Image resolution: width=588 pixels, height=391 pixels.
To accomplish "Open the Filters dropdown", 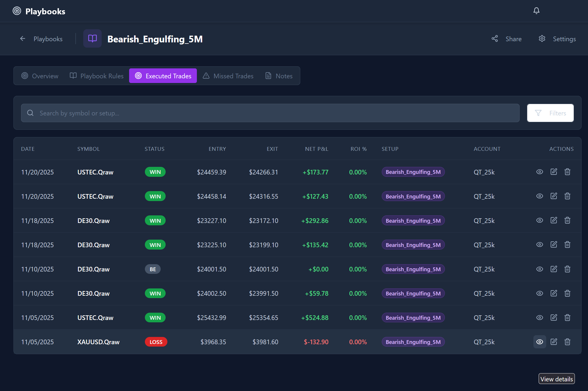I will click(550, 113).
